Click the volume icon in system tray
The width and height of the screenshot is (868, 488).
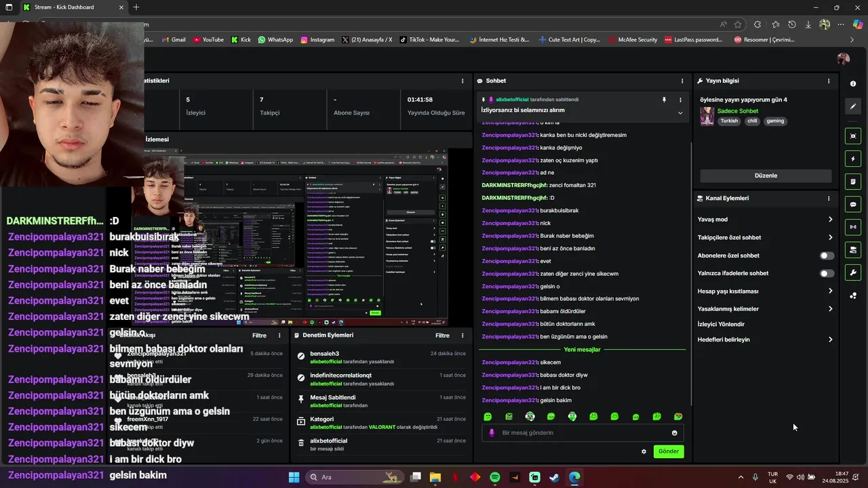[x=800, y=477]
